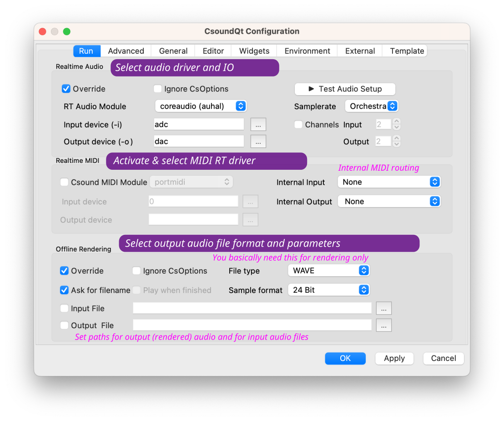Viewport: 504px width, 421px height.
Task: Change Sample format from 24 Bit dropdown
Action: point(328,290)
